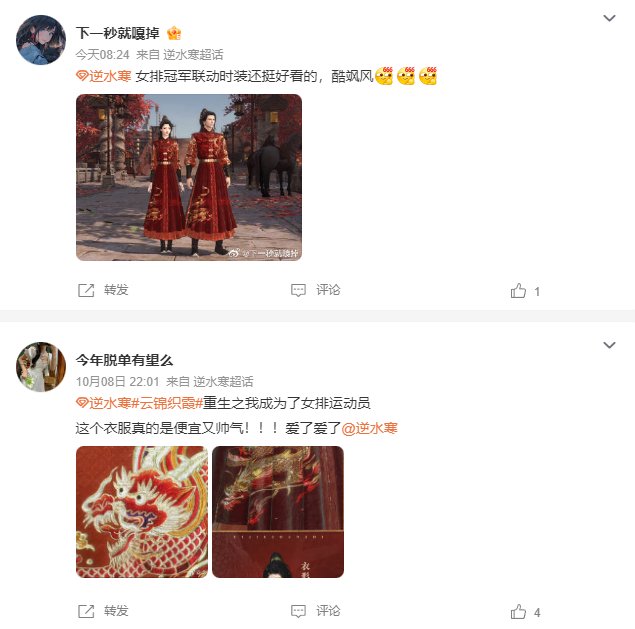Viewport: 635px width, 629px height.
Task: Expand the chevron menu on first post
Action: point(609,18)
